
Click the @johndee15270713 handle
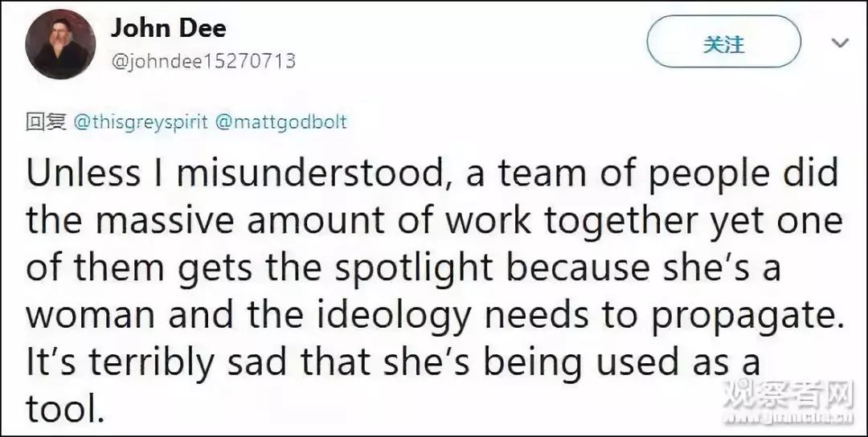[203, 60]
